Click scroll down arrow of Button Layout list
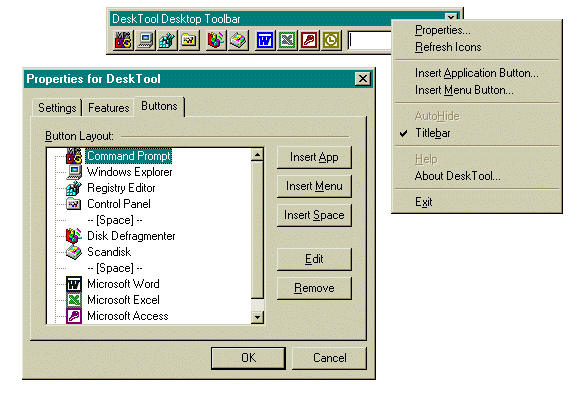The height and width of the screenshot is (398, 584). tap(257, 317)
